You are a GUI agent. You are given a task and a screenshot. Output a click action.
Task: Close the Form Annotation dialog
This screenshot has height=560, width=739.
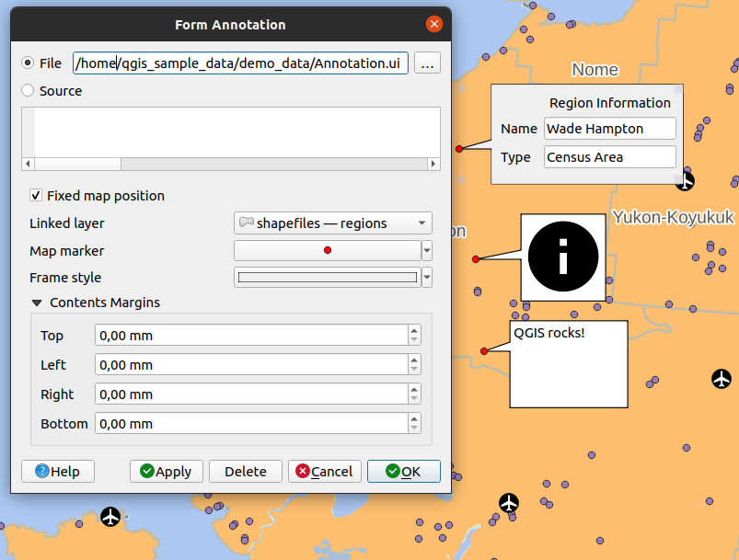point(433,25)
